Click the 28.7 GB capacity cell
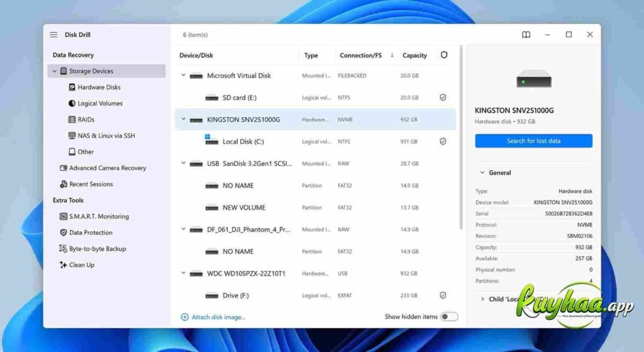This screenshot has width=644, height=352. (x=409, y=163)
